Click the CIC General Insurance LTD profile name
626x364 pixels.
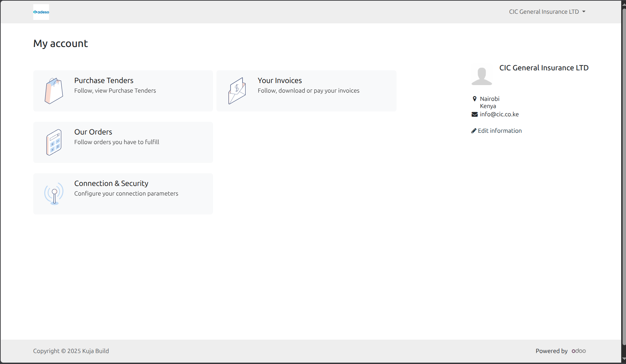coord(544,68)
